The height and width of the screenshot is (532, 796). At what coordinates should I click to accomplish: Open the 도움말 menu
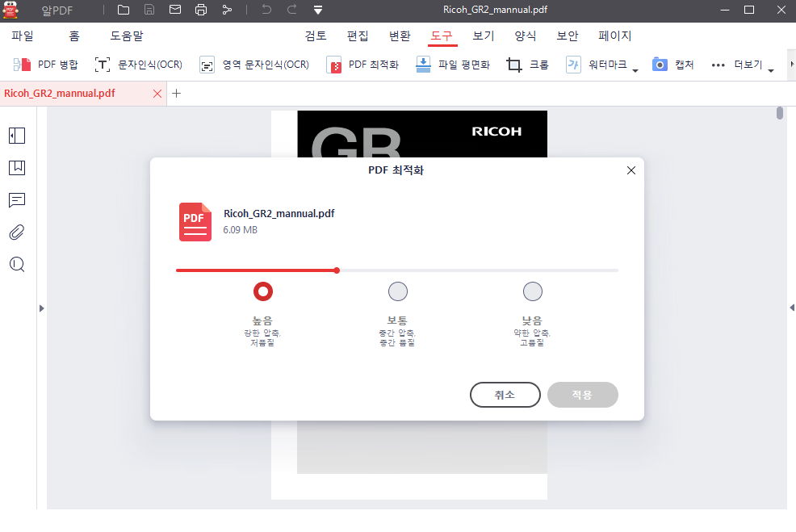coord(127,36)
